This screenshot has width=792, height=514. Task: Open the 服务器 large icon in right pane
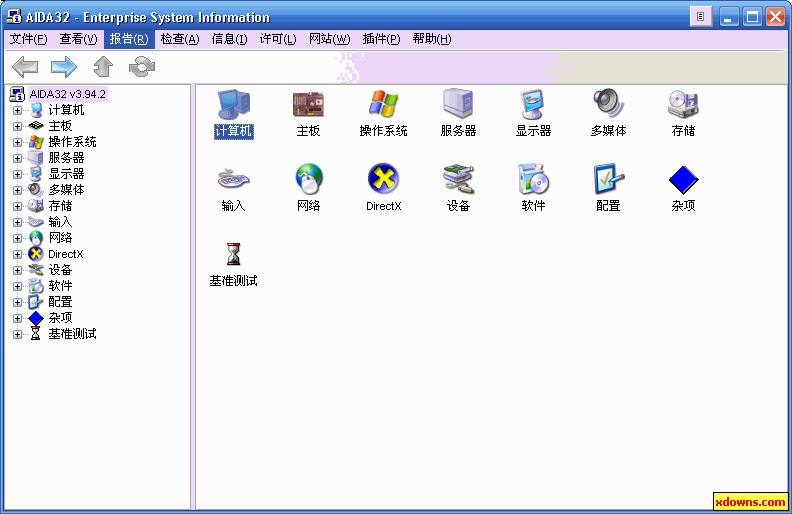(x=458, y=105)
